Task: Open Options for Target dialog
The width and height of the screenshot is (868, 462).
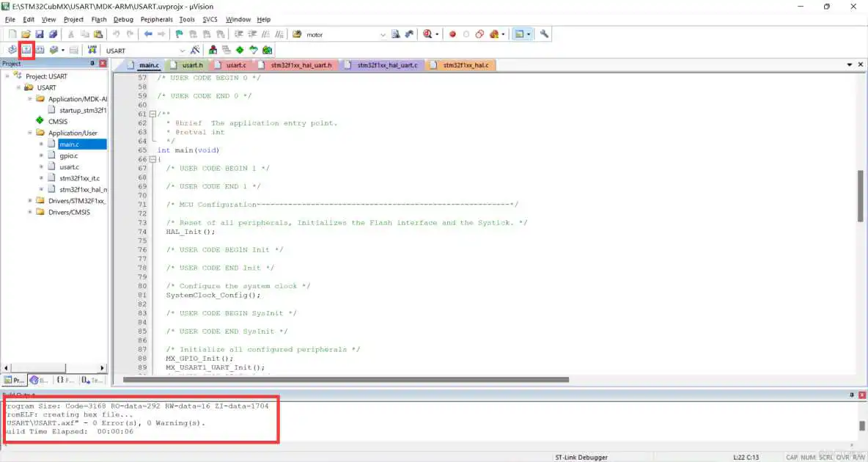Action: [194, 50]
